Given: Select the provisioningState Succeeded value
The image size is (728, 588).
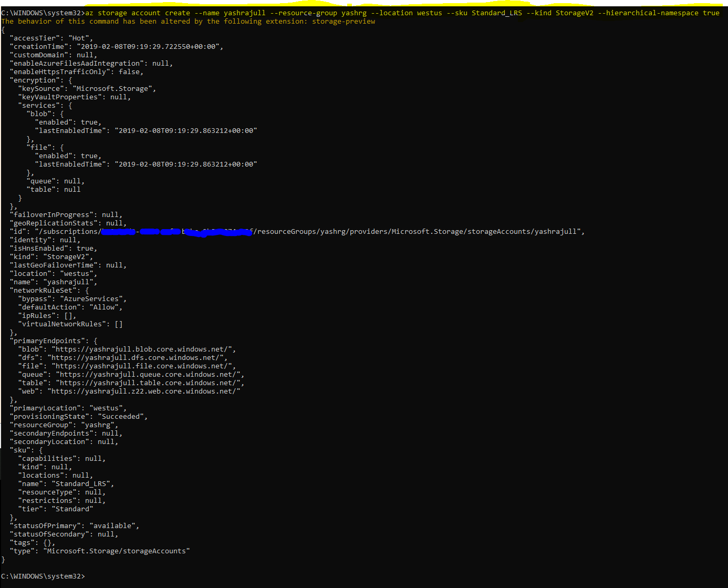Looking at the screenshot, I should pyautogui.click(x=121, y=416).
